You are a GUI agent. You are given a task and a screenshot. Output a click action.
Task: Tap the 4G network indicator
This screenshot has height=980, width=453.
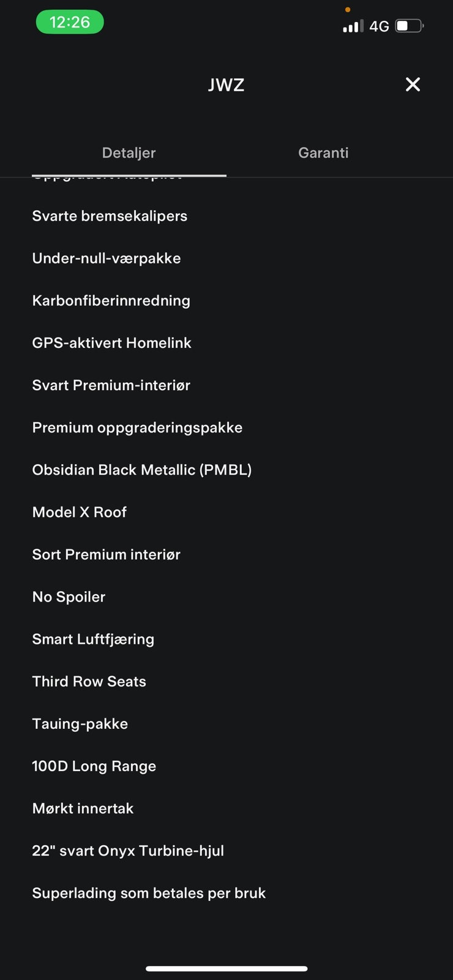(x=379, y=26)
